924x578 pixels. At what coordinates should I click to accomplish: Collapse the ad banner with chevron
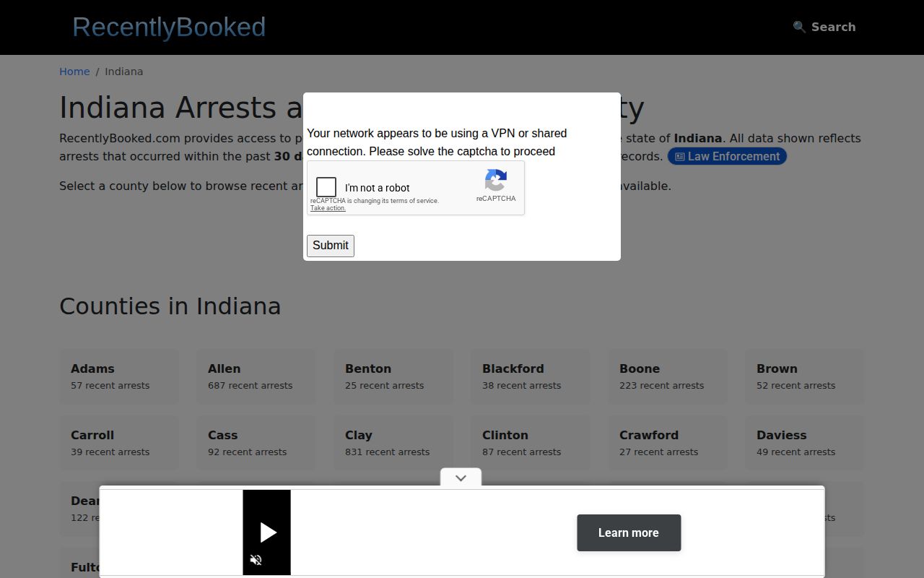click(461, 478)
